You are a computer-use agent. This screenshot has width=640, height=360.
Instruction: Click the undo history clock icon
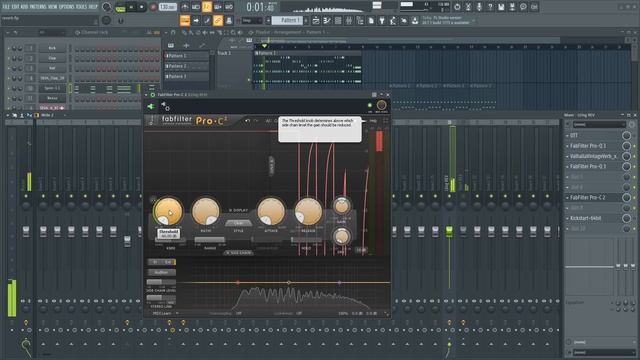pyautogui.click(x=457, y=7)
